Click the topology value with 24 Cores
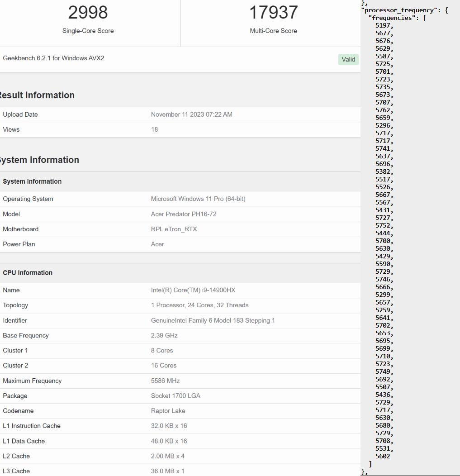The width and height of the screenshot is (460, 476). (x=199, y=305)
